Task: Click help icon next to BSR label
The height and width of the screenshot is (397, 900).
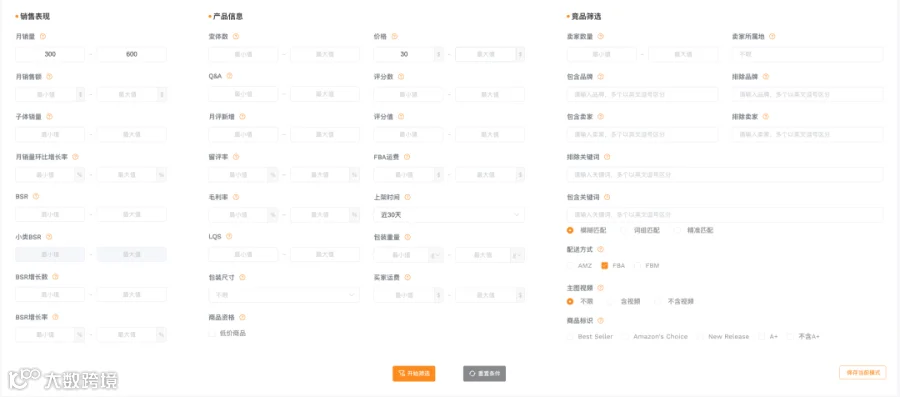Action: [x=36, y=196]
